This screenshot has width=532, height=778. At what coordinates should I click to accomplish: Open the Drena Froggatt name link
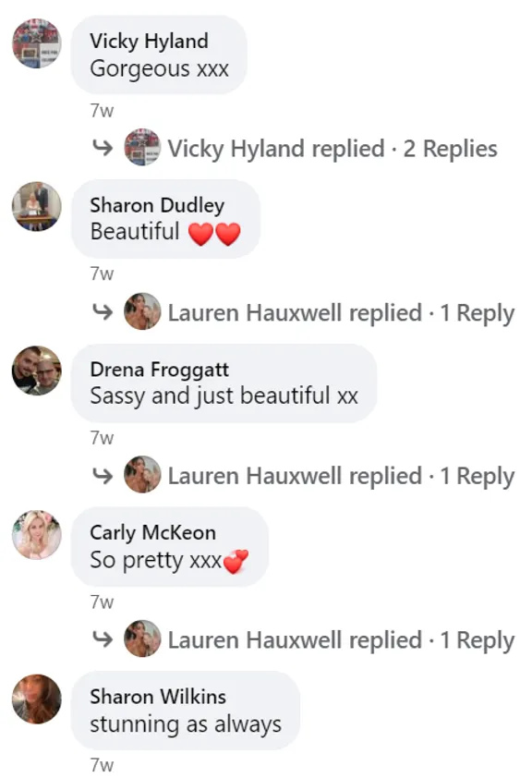tap(159, 370)
